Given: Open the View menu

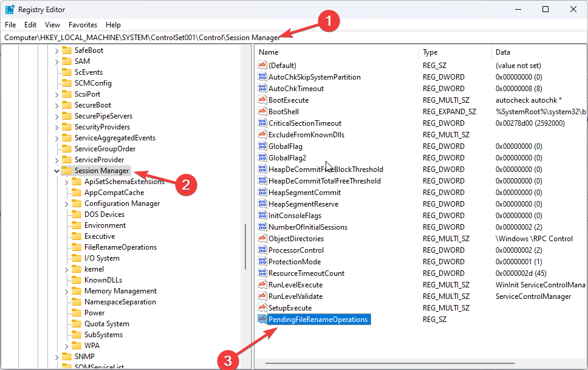Looking at the screenshot, I should (x=52, y=25).
